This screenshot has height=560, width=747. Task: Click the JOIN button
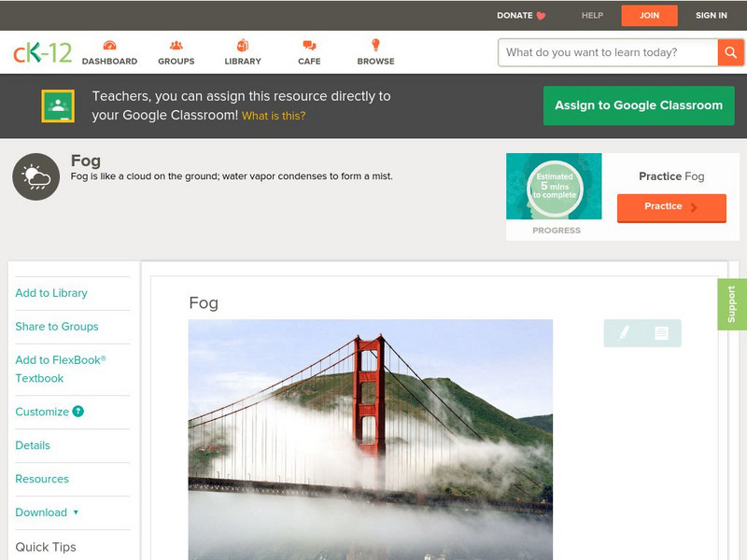(649, 16)
